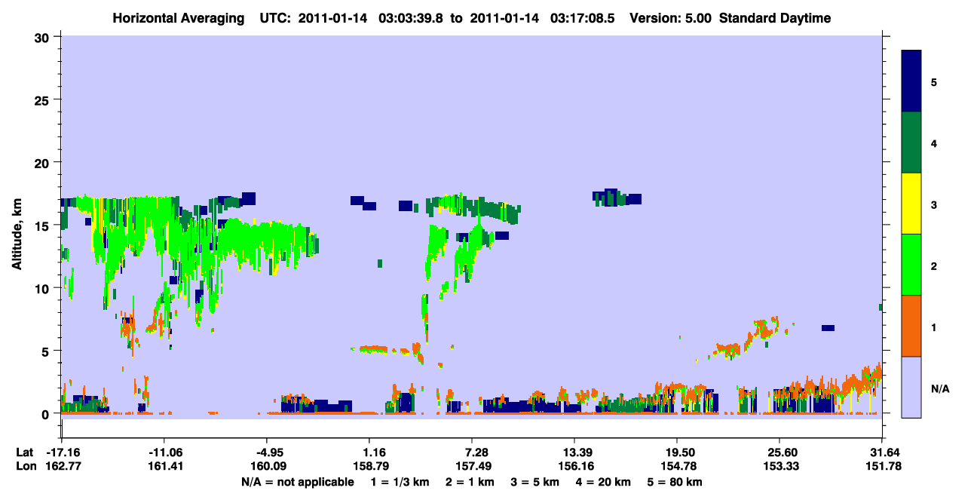Click legend text '4 = 20 km'

click(603, 482)
